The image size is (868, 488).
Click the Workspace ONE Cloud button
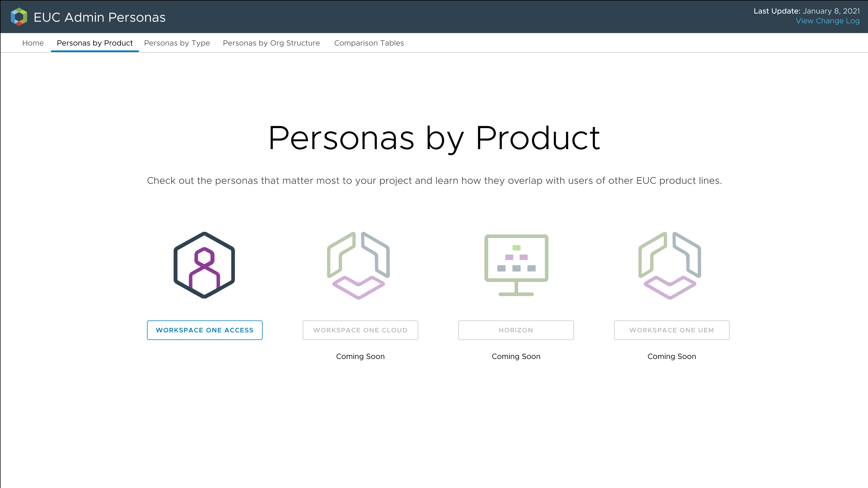click(360, 330)
